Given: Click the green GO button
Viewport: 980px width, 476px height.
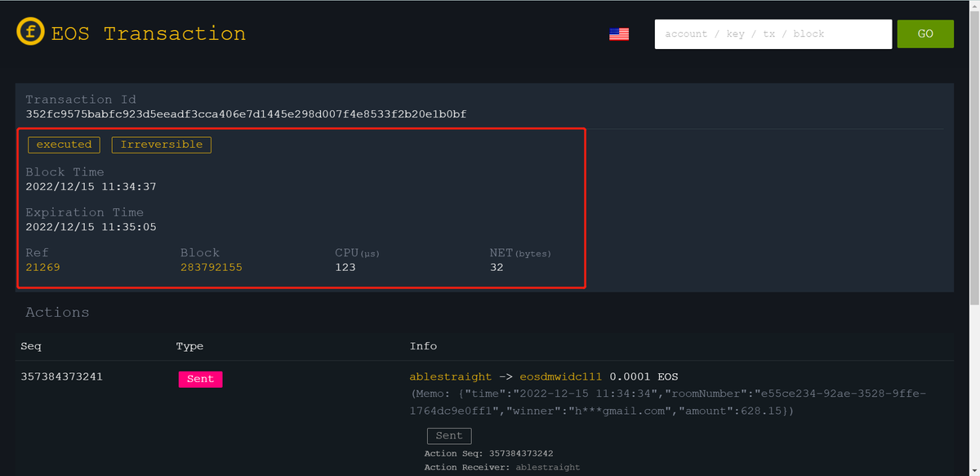Looking at the screenshot, I should click(x=925, y=34).
